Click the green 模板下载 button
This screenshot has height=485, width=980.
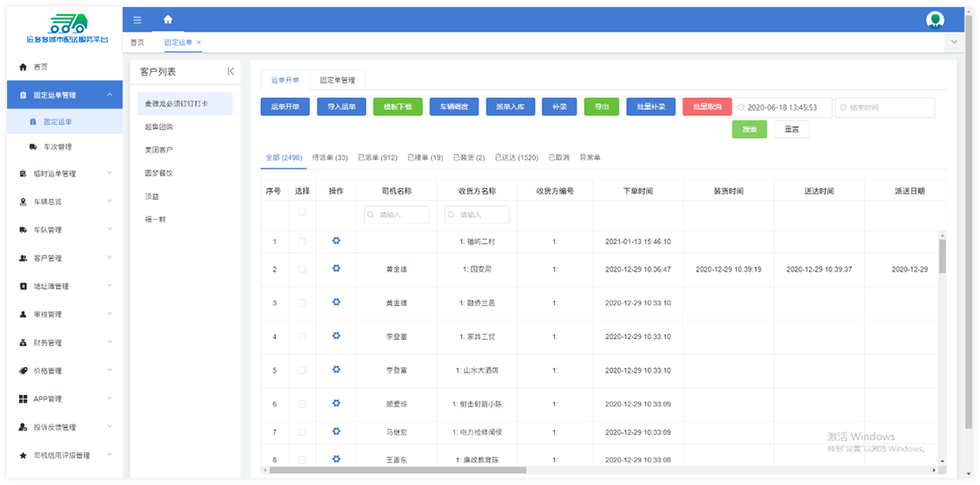click(398, 107)
